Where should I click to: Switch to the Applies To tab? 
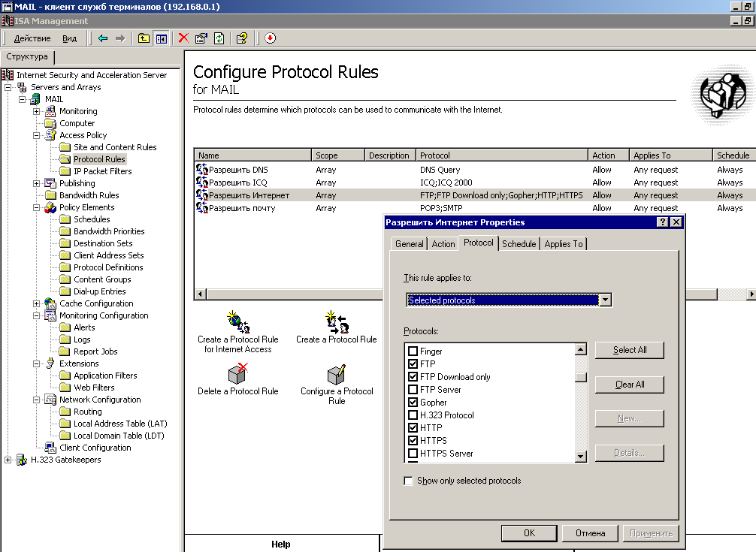(563, 244)
